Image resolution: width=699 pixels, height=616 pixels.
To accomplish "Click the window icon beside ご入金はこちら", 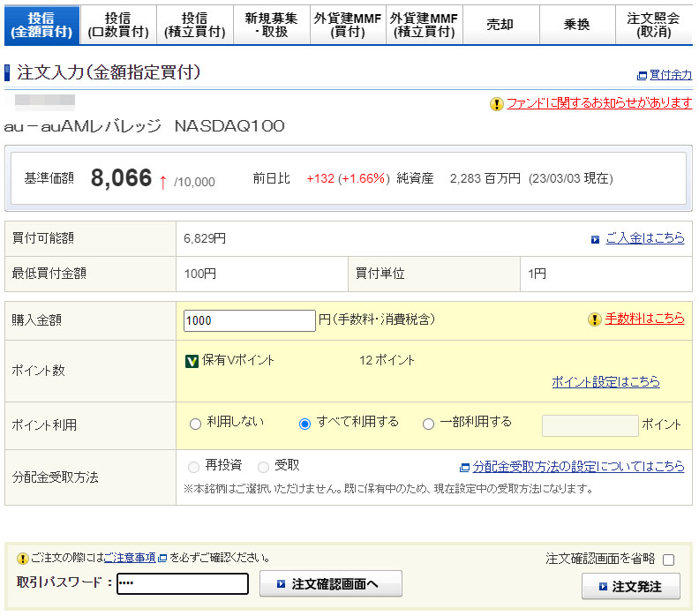I will coord(597,239).
